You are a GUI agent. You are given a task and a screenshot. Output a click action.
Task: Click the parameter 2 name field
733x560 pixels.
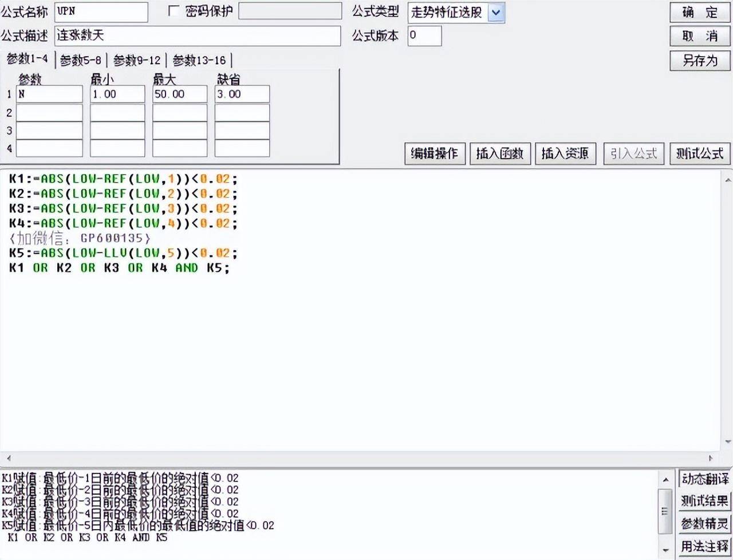coord(49,112)
